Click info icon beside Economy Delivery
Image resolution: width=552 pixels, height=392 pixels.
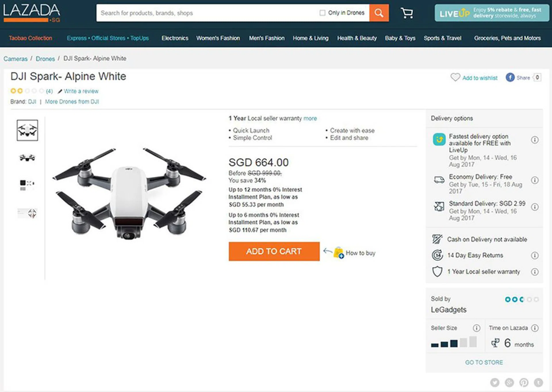click(535, 180)
